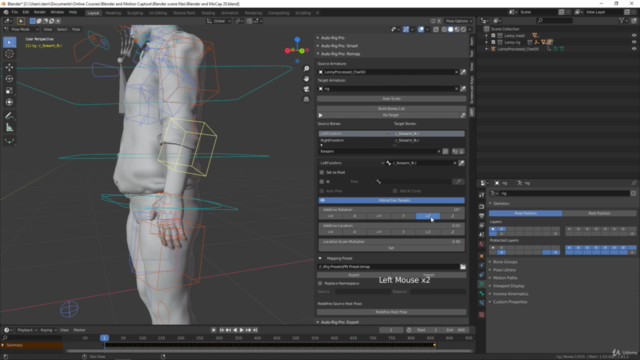Hide Lenny rig collection with eye icon
640x360 pixels.
(x=634, y=42)
